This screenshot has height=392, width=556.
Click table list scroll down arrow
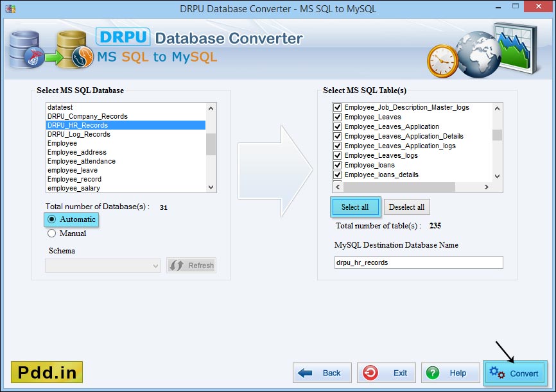tap(497, 176)
